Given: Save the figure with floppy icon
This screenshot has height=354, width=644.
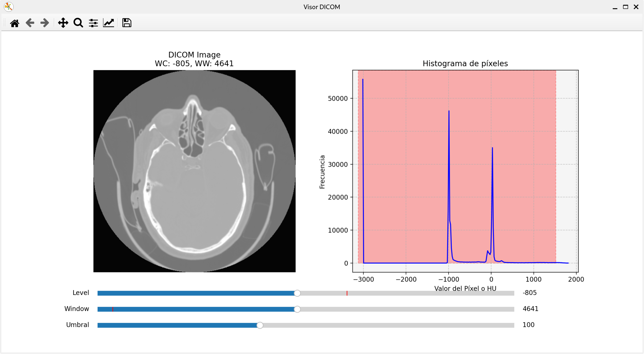Looking at the screenshot, I should (126, 23).
